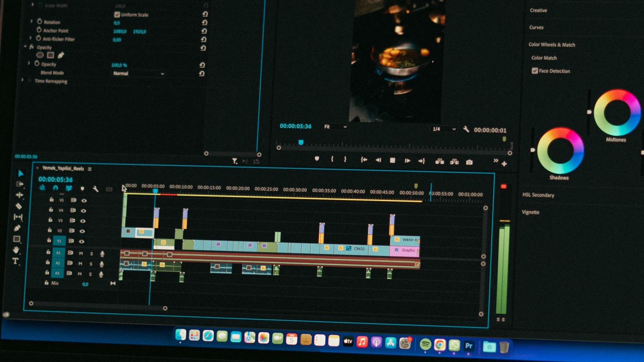This screenshot has width=644, height=362.
Task: Select the Hand tool
Action: coord(16,250)
